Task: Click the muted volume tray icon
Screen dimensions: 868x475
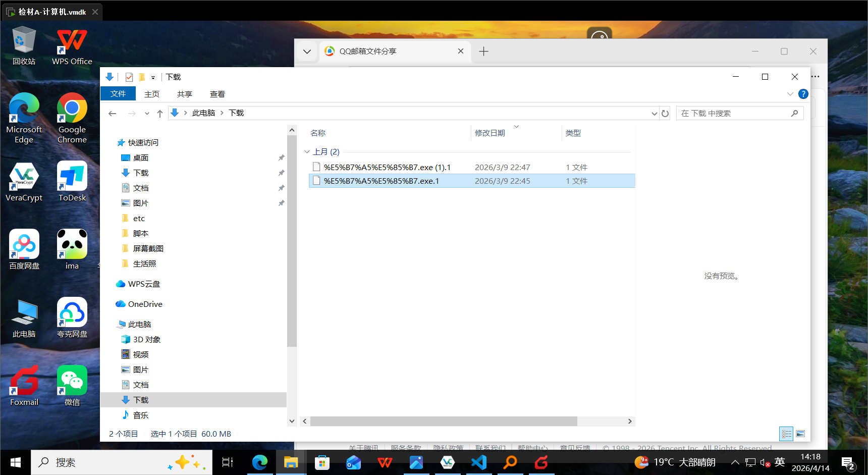Action: pos(765,462)
